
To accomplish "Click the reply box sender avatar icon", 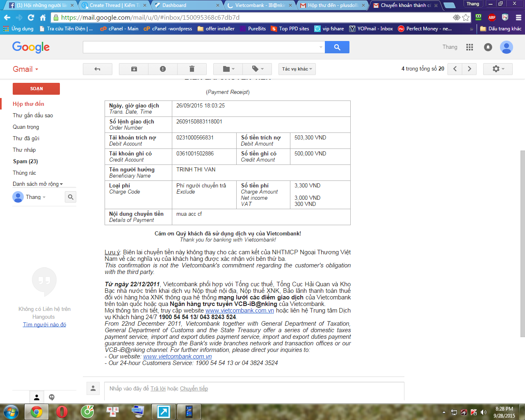I will click(93, 388).
